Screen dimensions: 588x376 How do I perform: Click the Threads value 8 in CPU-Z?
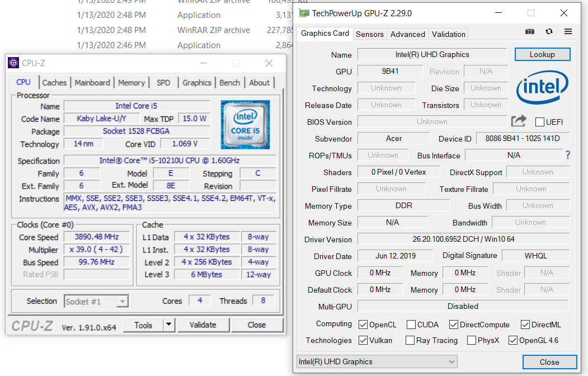(x=264, y=300)
